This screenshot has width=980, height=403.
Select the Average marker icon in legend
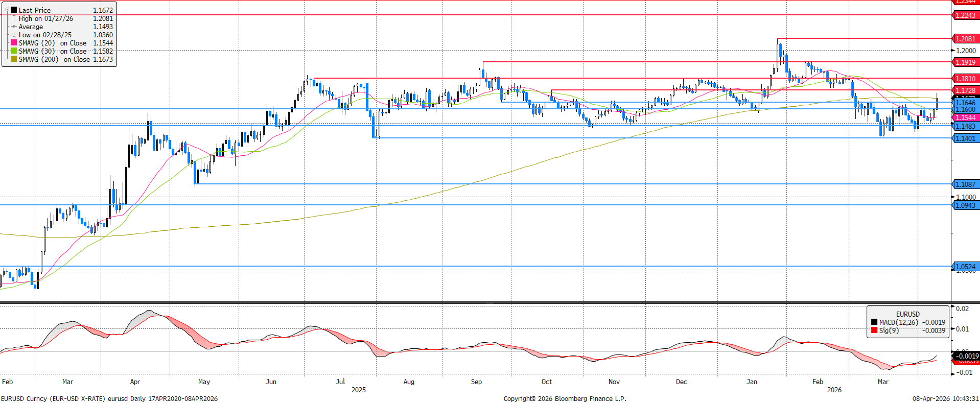[14, 27]
